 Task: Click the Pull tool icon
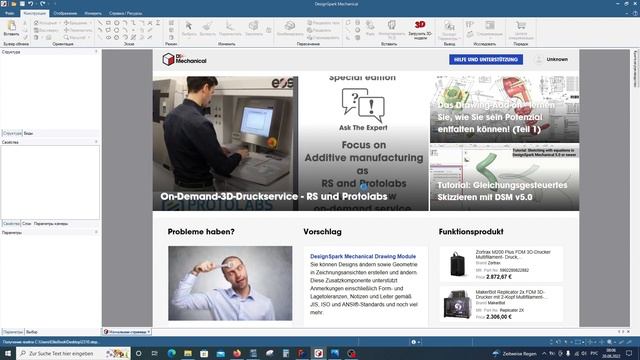[207, 26]
